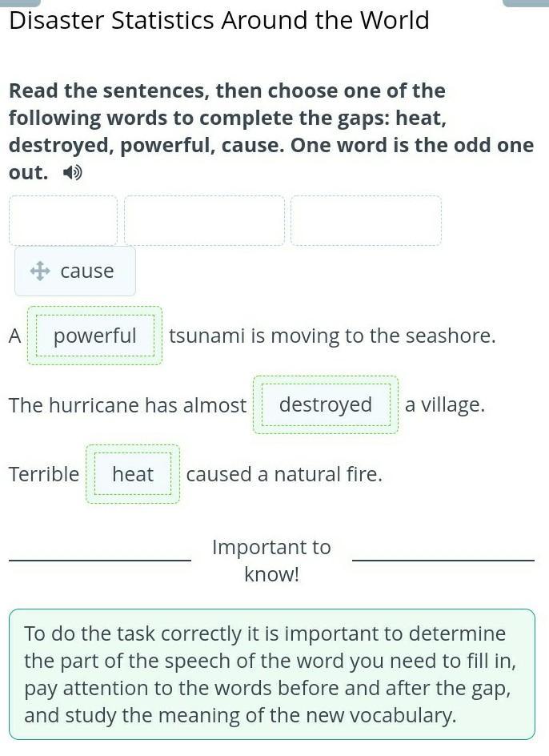Click the 'heat' filled gap
Viewport: 549px width, 756px height.
[x=133, y=474]
